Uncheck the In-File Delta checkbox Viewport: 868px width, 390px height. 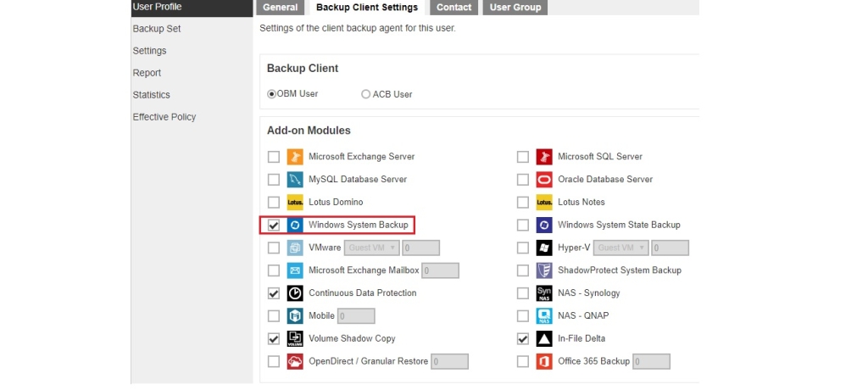[x=522, y=338]
